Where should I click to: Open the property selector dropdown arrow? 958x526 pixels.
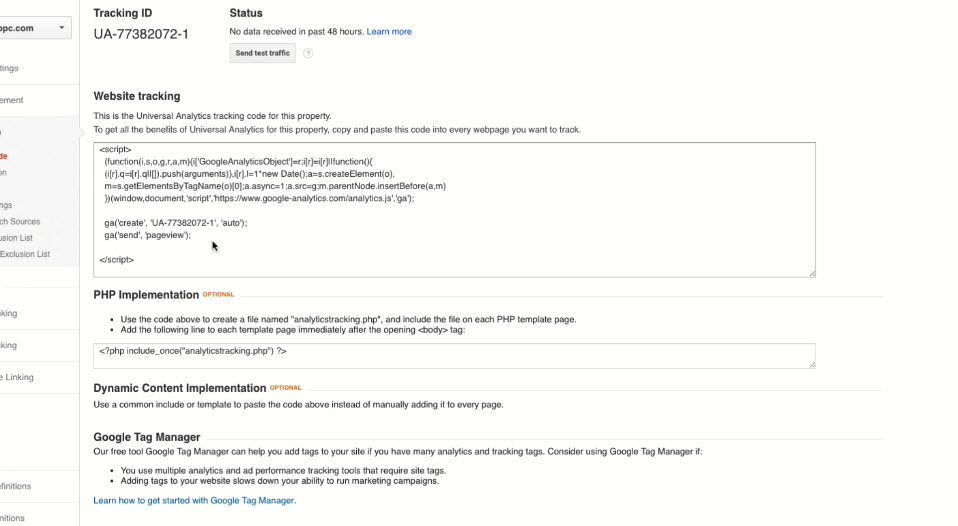(x=63, y=28)
